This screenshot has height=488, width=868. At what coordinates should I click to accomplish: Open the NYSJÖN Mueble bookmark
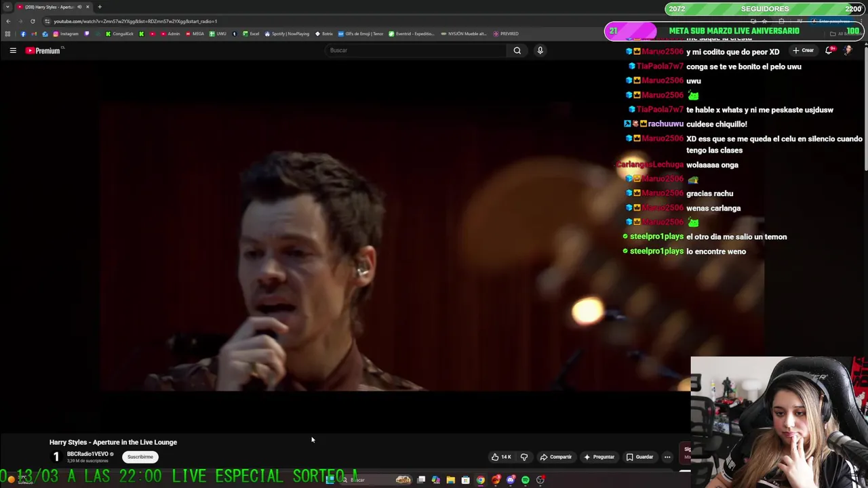point(464,34)
